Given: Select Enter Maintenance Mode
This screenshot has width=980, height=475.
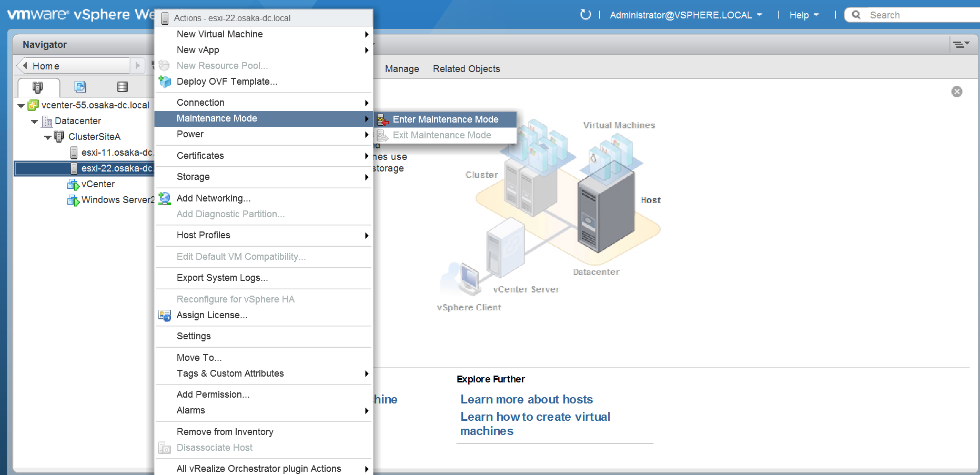Looking at the screenshot, I should pyautogui.click(x=445, y=119).
